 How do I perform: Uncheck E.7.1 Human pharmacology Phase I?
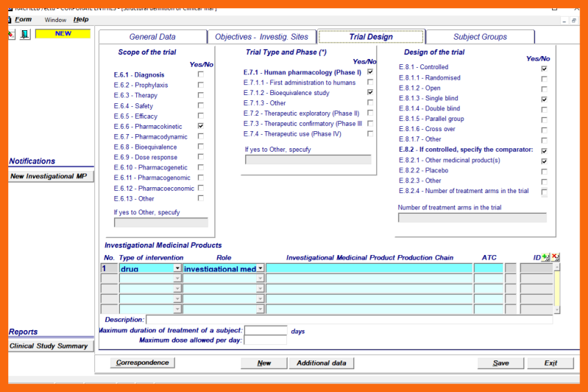[x=370, y=71]
